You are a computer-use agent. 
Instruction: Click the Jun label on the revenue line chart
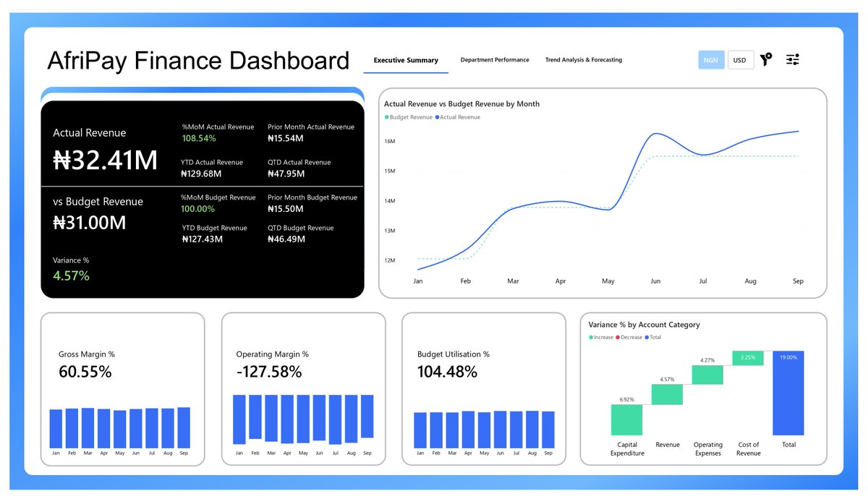[x=655, y=281]
